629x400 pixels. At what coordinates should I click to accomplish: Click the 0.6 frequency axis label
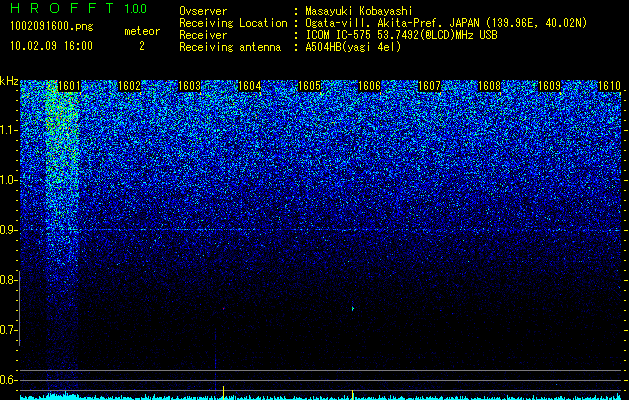point(8,380)
